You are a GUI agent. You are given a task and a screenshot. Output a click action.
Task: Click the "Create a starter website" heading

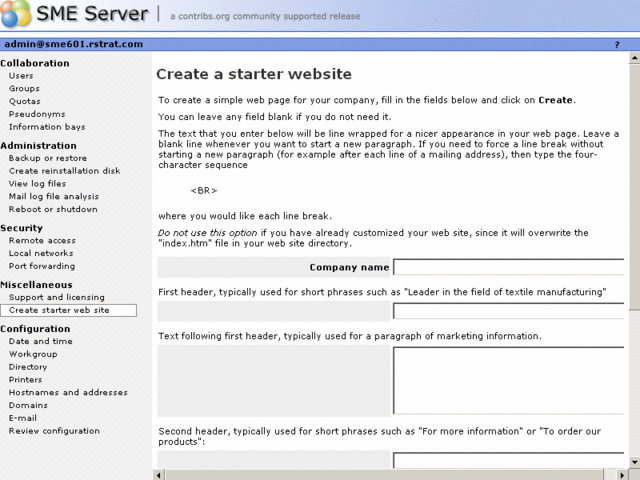pyautogui.click(x=254, y=74)
